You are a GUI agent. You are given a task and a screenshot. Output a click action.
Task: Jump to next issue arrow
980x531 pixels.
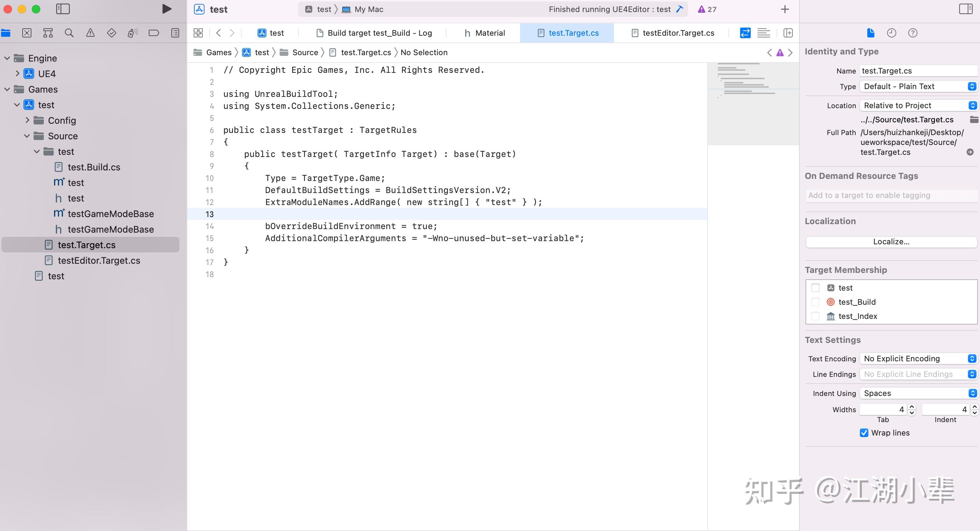791,53
